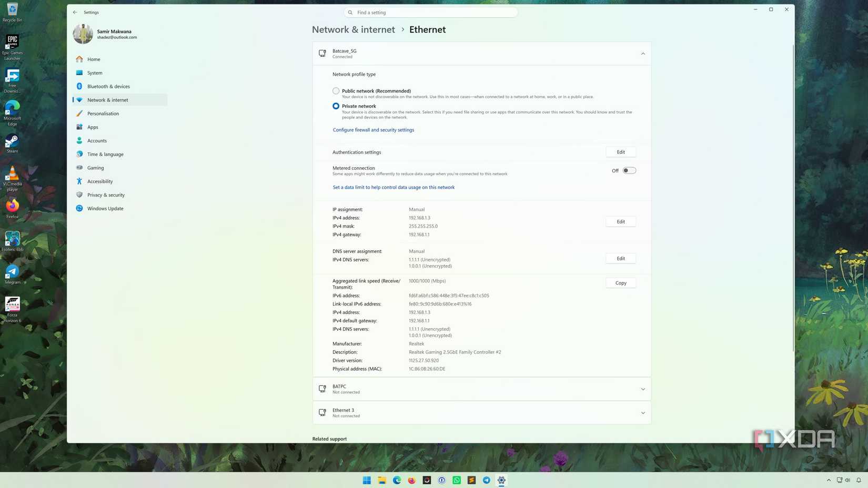This screenshot has width=868, height=488.
Task: Open Telegram from the taskbar
Action: point(487,480)
